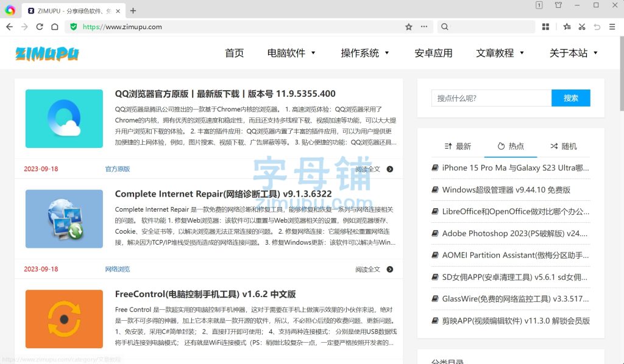Click the skin shirt icon in title bar

[x=558, y=5]
